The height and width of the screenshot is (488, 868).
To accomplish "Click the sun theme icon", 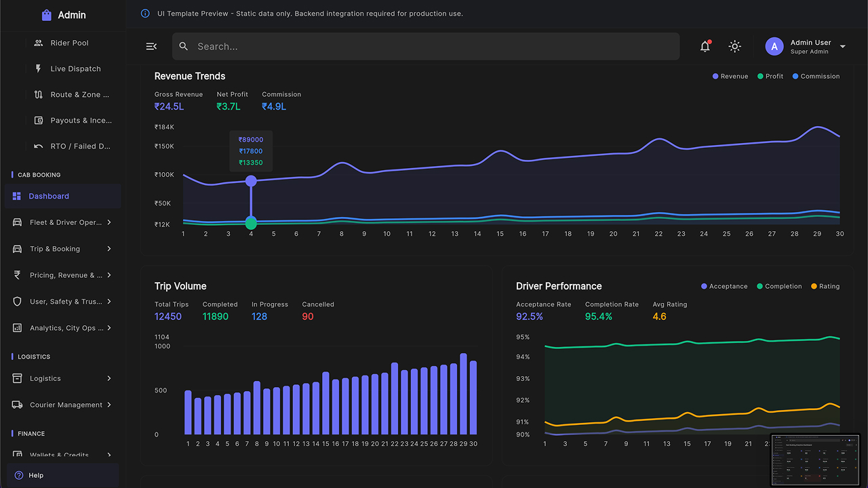I will (734, 46).
